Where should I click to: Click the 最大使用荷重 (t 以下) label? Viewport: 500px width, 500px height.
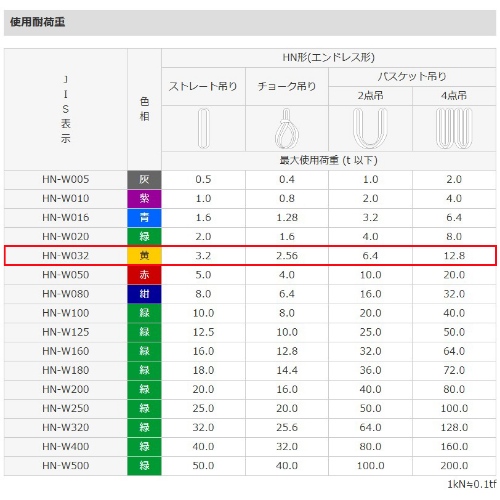(x=329, y=161)
